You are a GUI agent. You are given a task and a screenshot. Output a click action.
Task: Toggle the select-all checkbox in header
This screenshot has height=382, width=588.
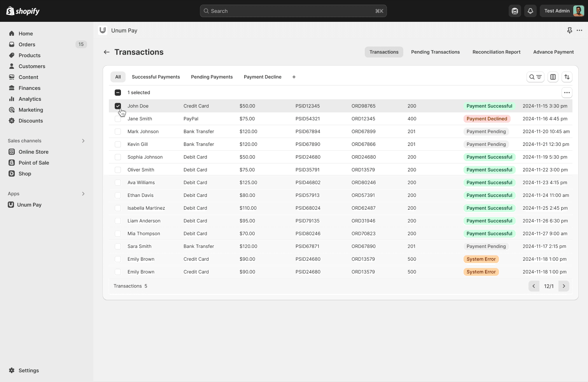click(x=118, y=93)
